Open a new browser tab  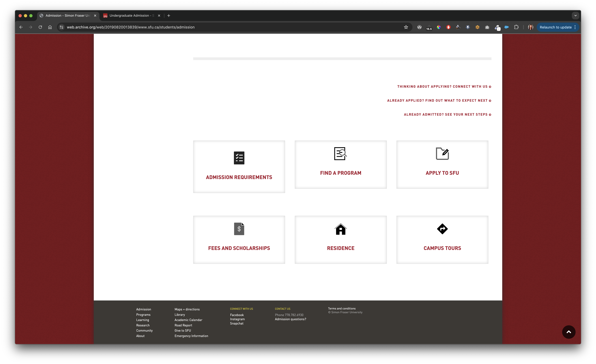pyautogui.click(x=169, y=15)
